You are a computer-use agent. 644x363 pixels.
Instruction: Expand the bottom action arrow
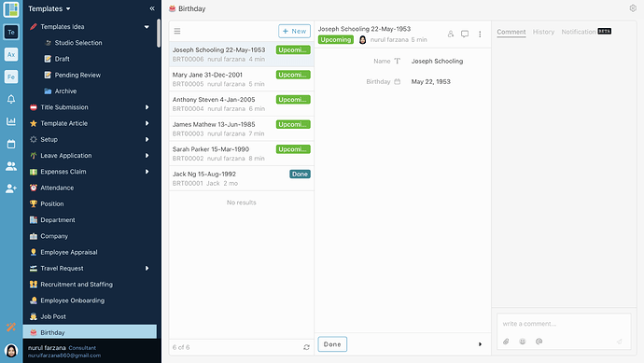click(480, 344)
